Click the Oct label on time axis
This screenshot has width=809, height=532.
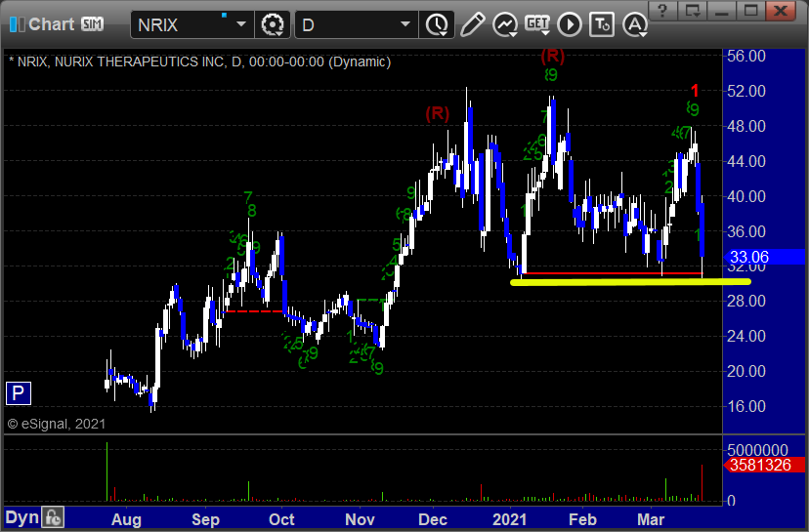(281, 519)
